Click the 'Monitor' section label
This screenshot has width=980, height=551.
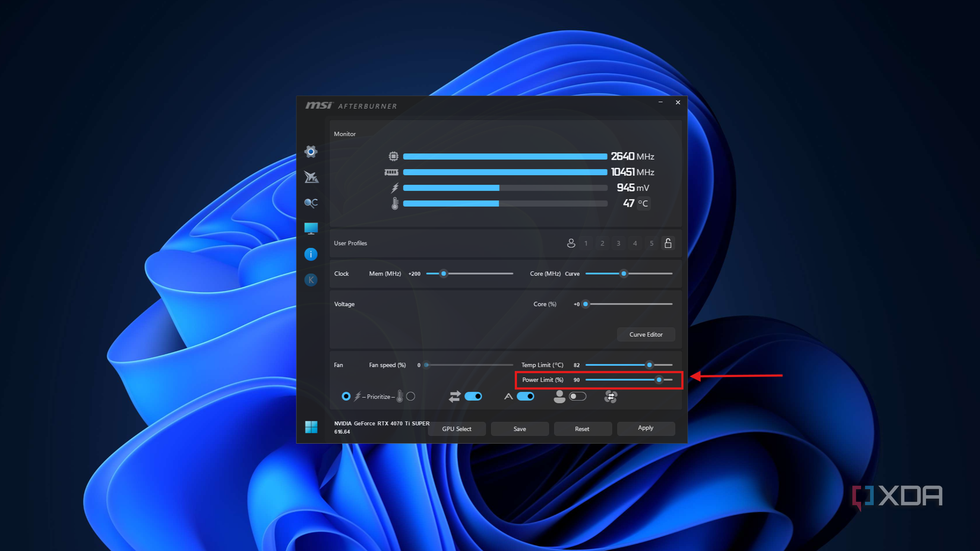tap(345, 134)
